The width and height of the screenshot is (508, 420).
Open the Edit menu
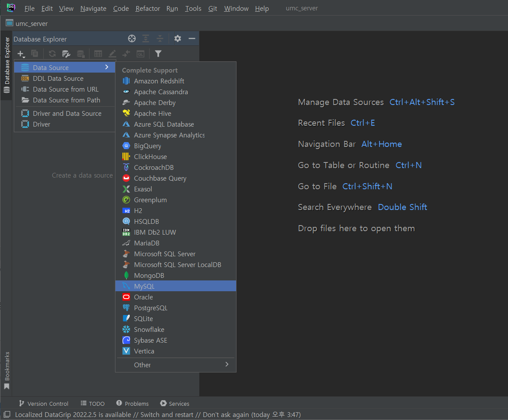click(x=47, y=8)
